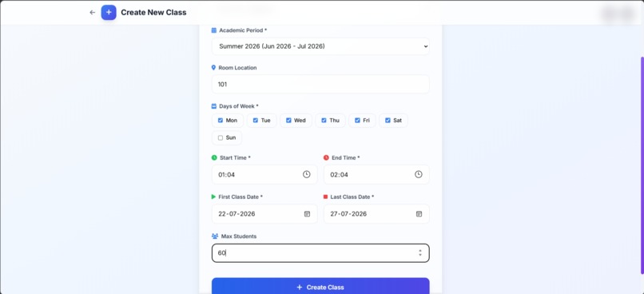Viewport: 644px width, 294px height.
Task: Click the Last Class Date label
Action: click(x=352, y=197)
